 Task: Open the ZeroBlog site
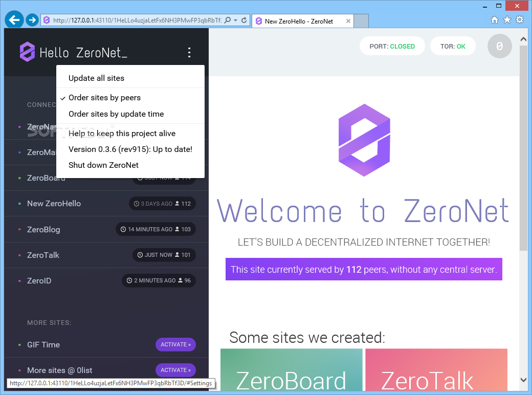[x=43, y=229]
